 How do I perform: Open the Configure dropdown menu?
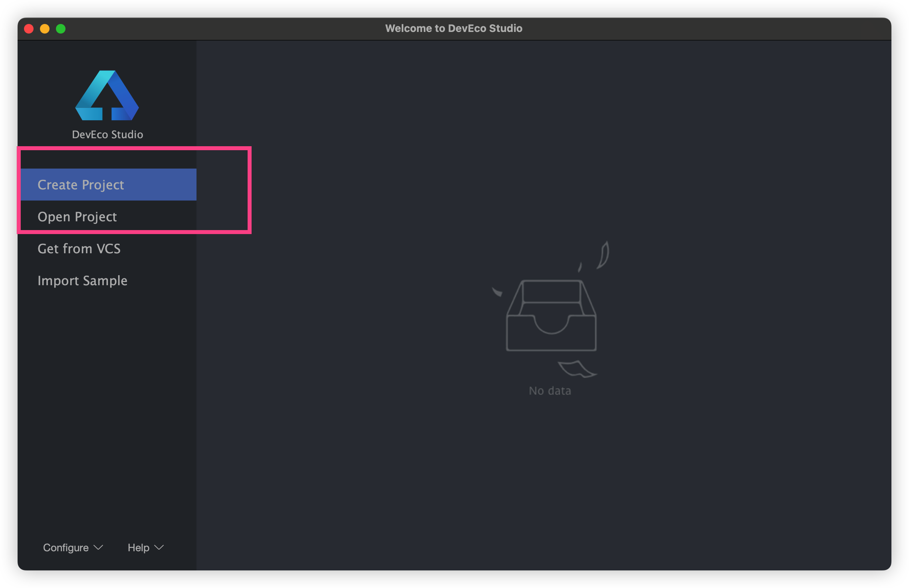[x=66, y=547]
